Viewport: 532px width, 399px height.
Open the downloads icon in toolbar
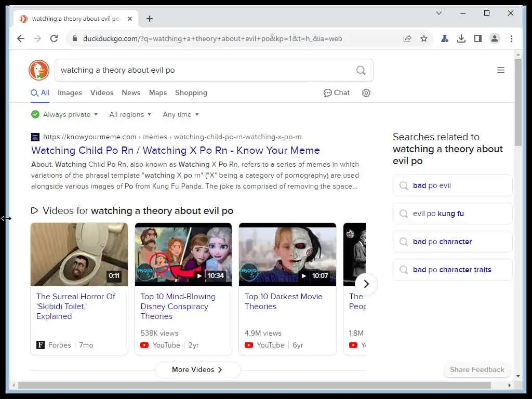coord(461,38)
